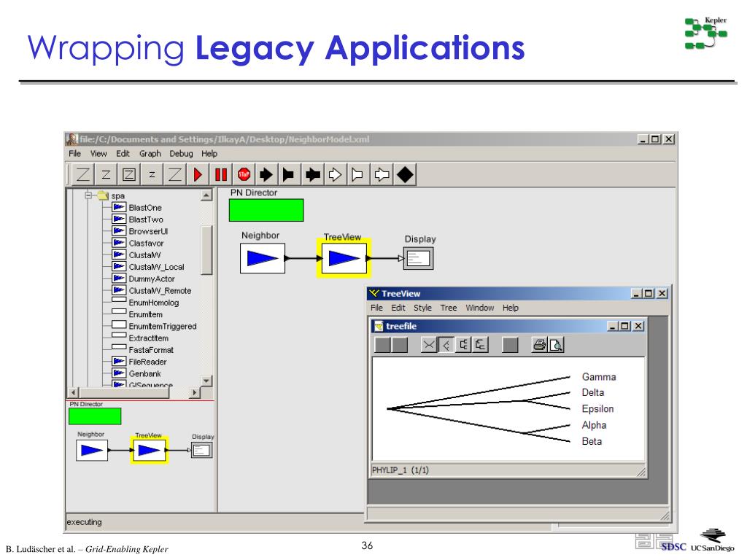The height and width of the screenshot is (560, 747).
Task: Select the EnumHomolog entry
Action: pyautogui.click(x=145, y=303)
